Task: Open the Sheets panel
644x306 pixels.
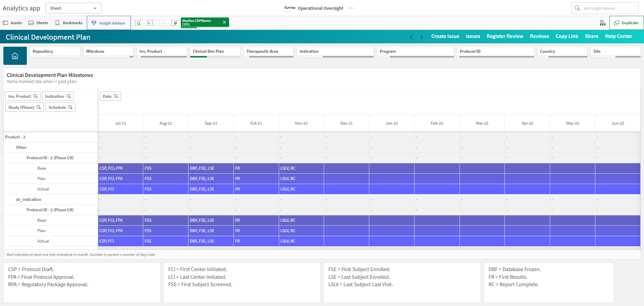Action: (38, 23)
